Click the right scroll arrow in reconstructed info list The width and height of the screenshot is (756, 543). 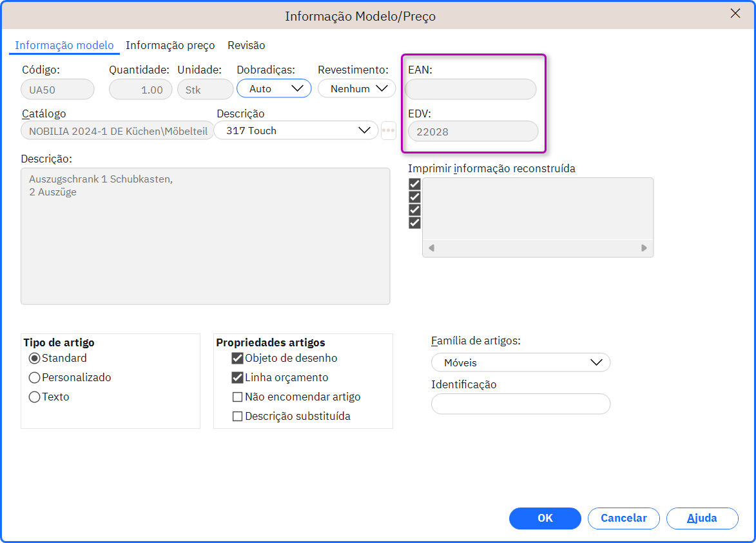point(644,248)
